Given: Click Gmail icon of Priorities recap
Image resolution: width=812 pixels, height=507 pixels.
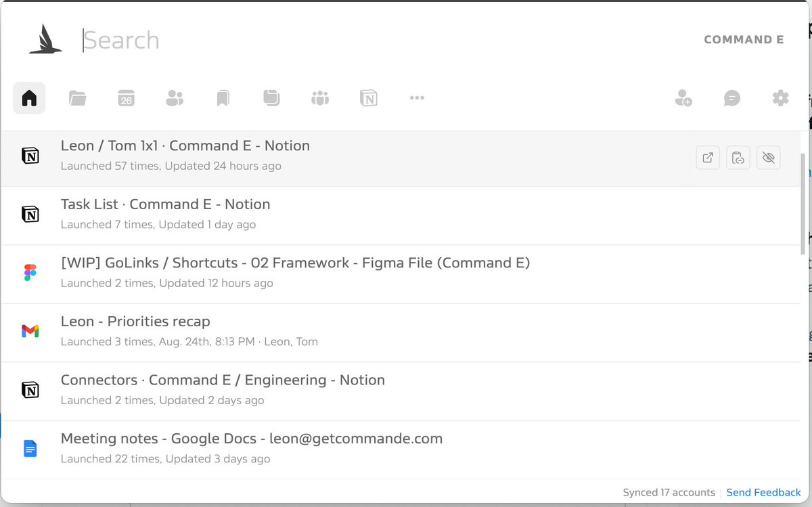Looking at the screenshot, I should (x=30, y=332).
